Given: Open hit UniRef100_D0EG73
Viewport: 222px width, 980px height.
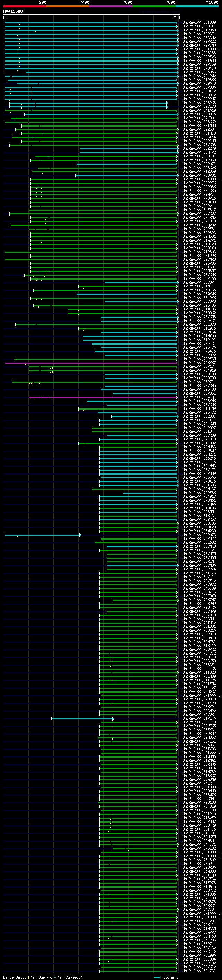Looking at the screenshot, I should 199,324.
